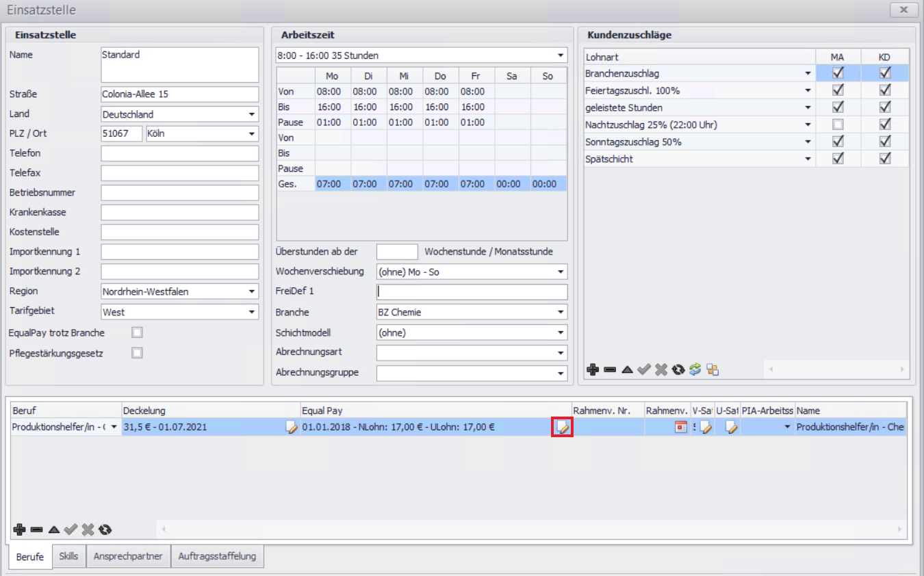The width and height of the screenshot is (924, 576).
Task: Confirm changes with checkmark in Kundenzuschläge
Action: pyautogui.click(x=643, y=369)
